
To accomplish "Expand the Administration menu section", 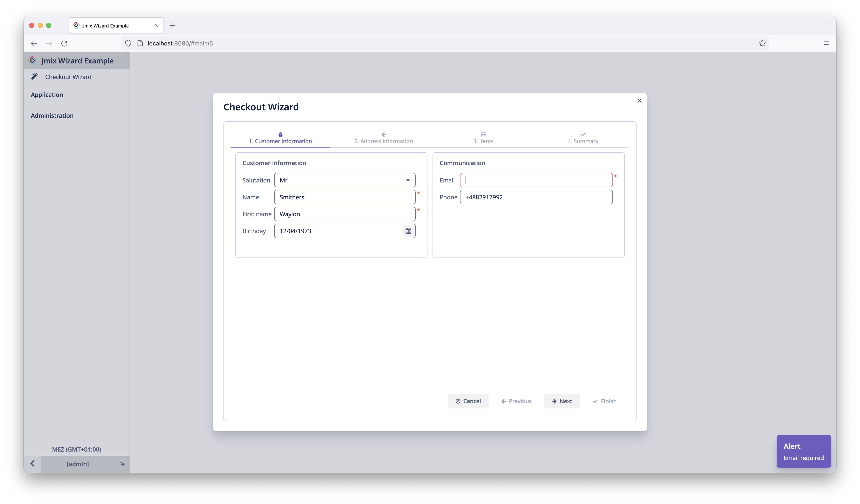I will pos(52,116).
